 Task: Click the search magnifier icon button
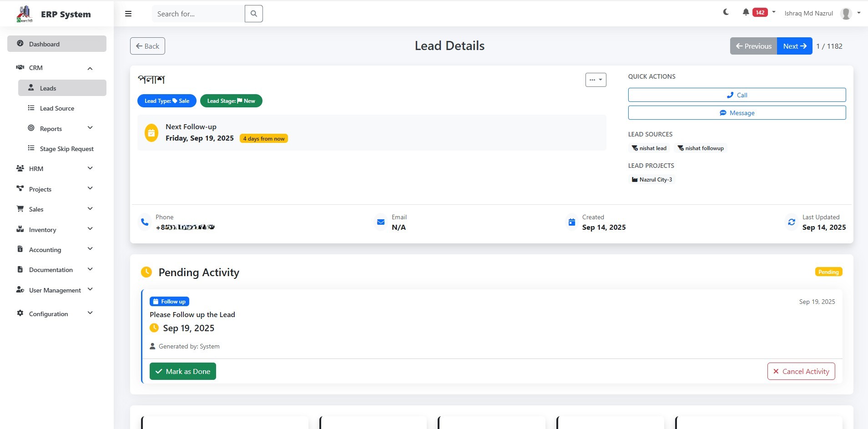tap(253, 14)
